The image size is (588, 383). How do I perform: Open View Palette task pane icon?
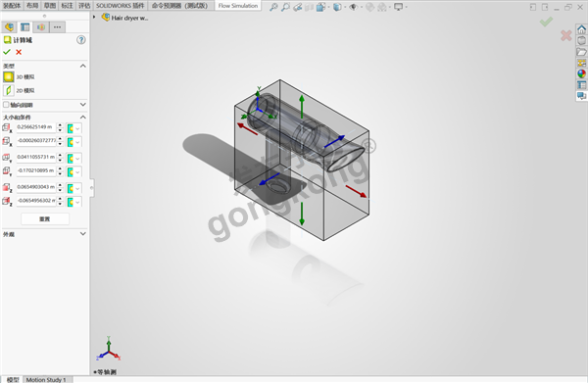(x=581, y=63)
